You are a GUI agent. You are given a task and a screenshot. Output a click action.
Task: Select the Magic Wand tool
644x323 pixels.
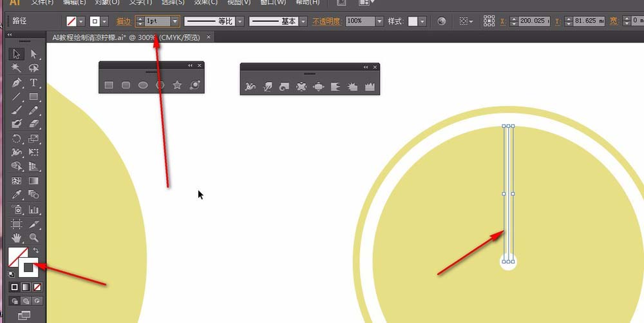[x=17, y=68]
